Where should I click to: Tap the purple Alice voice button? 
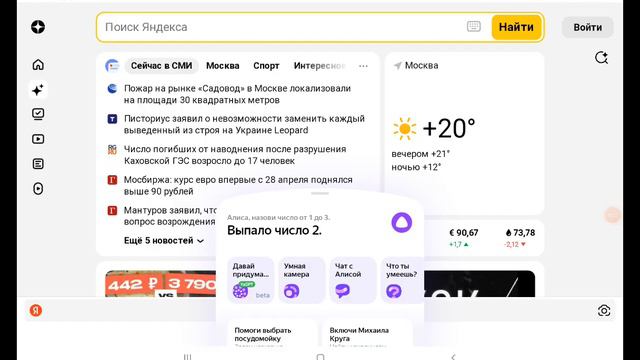pos(402,222)
